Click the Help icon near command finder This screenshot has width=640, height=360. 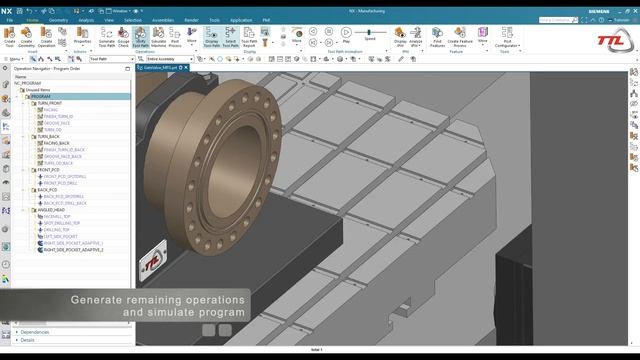[601, 20]
